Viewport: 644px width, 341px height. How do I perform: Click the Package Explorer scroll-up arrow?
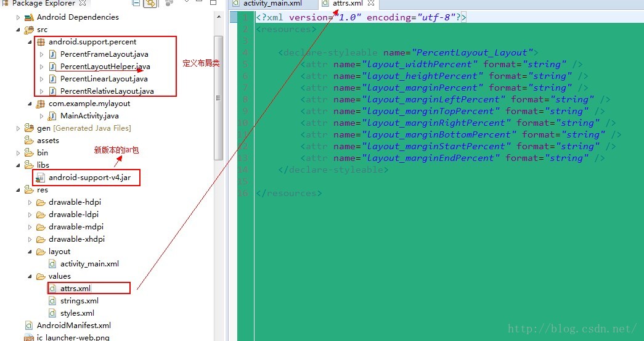tap(219, 17)
